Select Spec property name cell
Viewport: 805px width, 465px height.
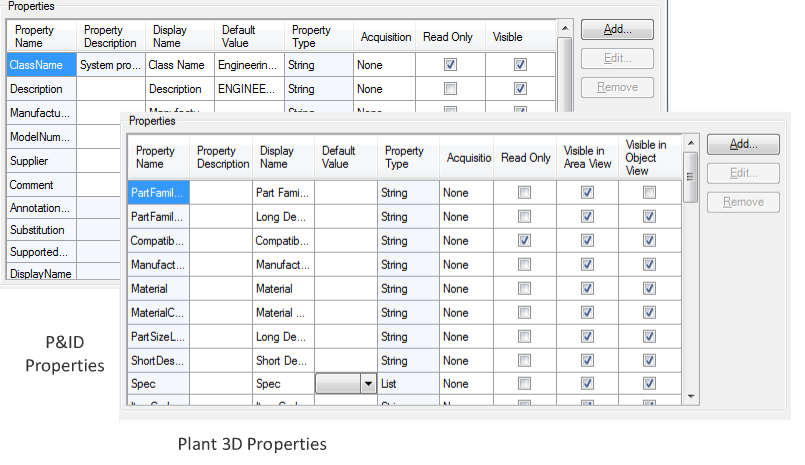(159, 383)
